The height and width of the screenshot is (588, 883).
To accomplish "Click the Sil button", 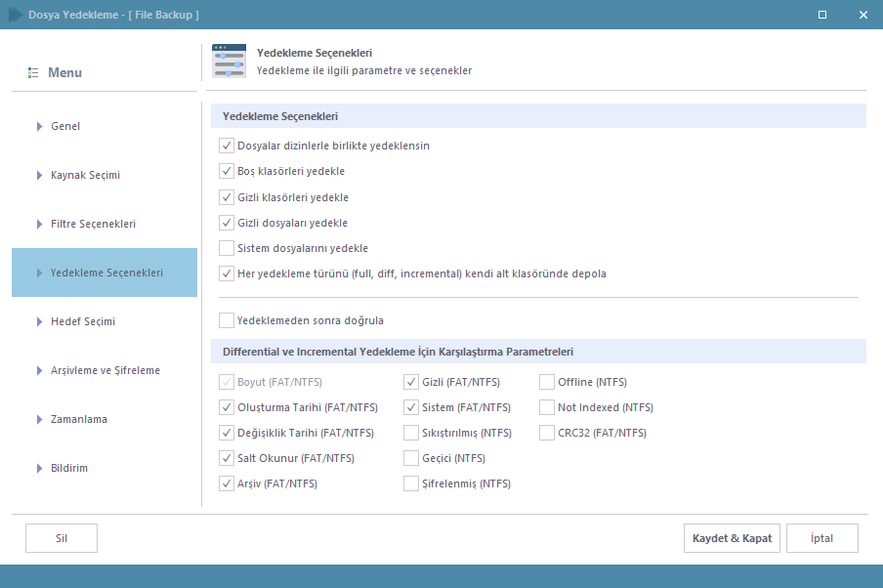I will click(61, 538).
